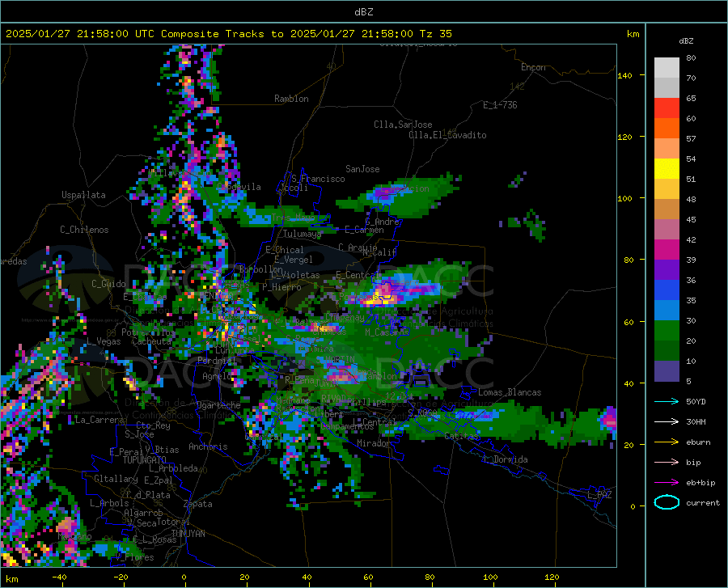
Task: Select the dark green 20-10 dBZ swatch
Action: click(667, 351)
